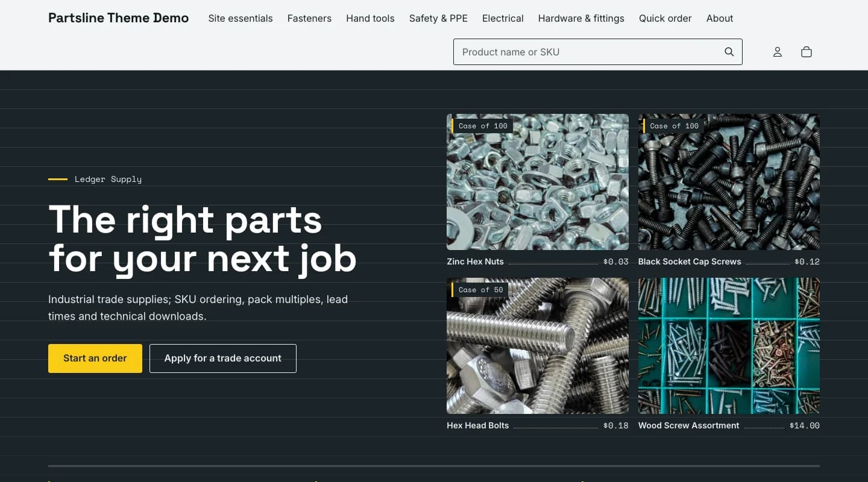
Task: Click the $0.12 price text
Action: pyautogui.click(x=807, y=261)
